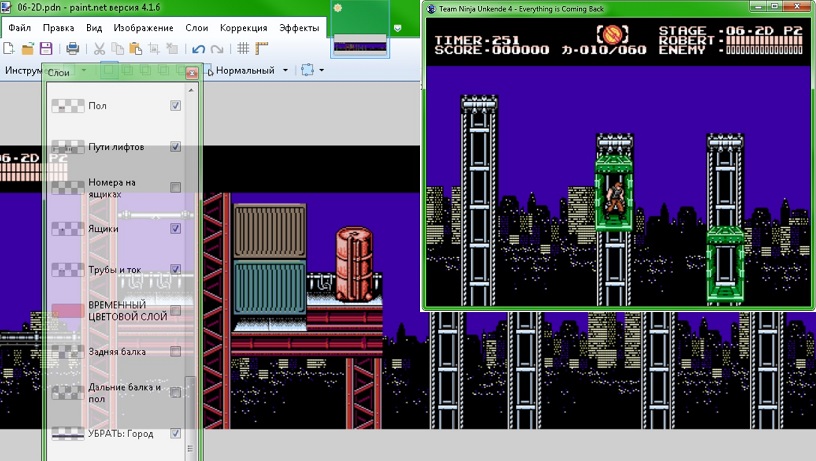Click the pink ВРЕМЕННЫЙ ЦВЕТОВОЙ СЛОЙ thumbnail
Screen dimensions: 816x461
point(68,311)
